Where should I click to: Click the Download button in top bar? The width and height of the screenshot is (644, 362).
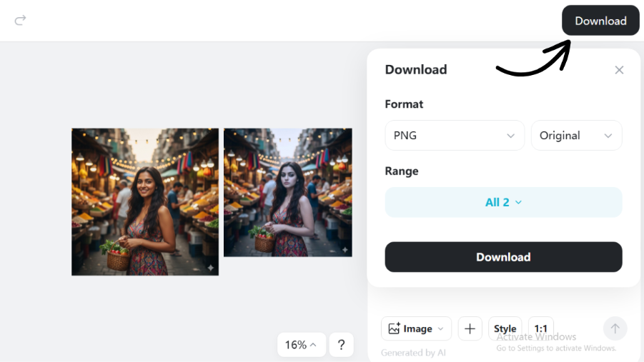[600, 21]
